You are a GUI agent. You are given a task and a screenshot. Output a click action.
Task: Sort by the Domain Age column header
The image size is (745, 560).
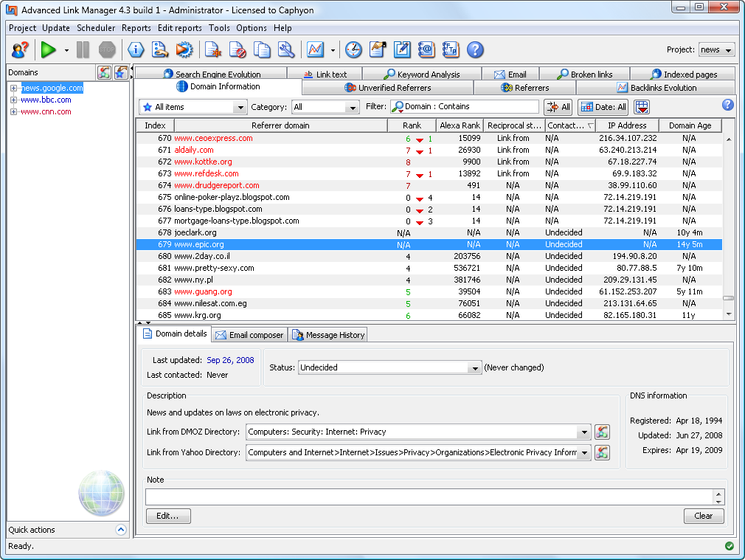690,125
